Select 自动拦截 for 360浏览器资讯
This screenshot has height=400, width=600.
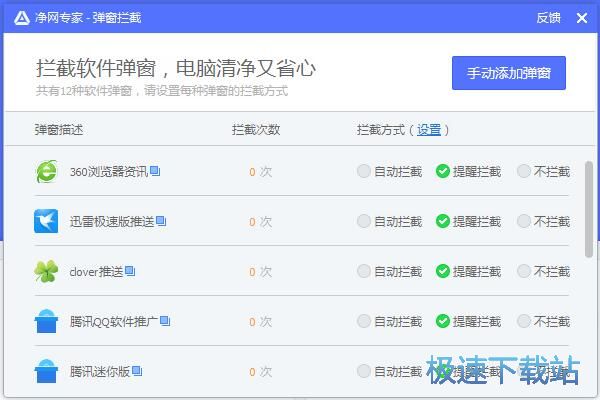390,171
